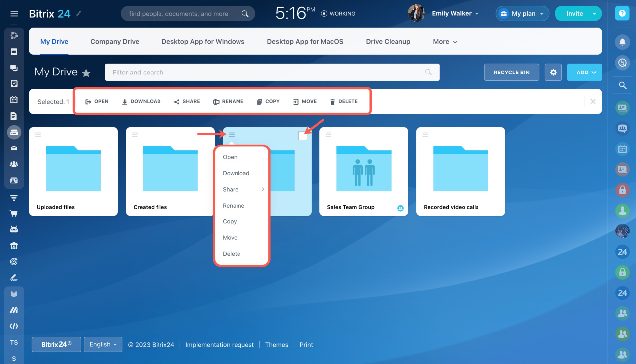Open Implementation request link
This screenshot has height=364, width=636.
tap(220, 345)
